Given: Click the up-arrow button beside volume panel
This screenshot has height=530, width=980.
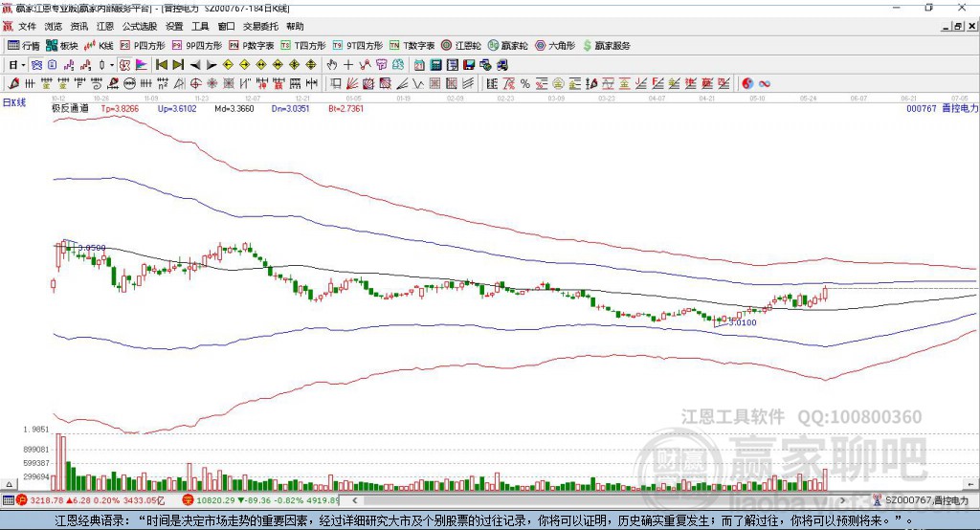Looking at the screenshot, I should 9,484.
